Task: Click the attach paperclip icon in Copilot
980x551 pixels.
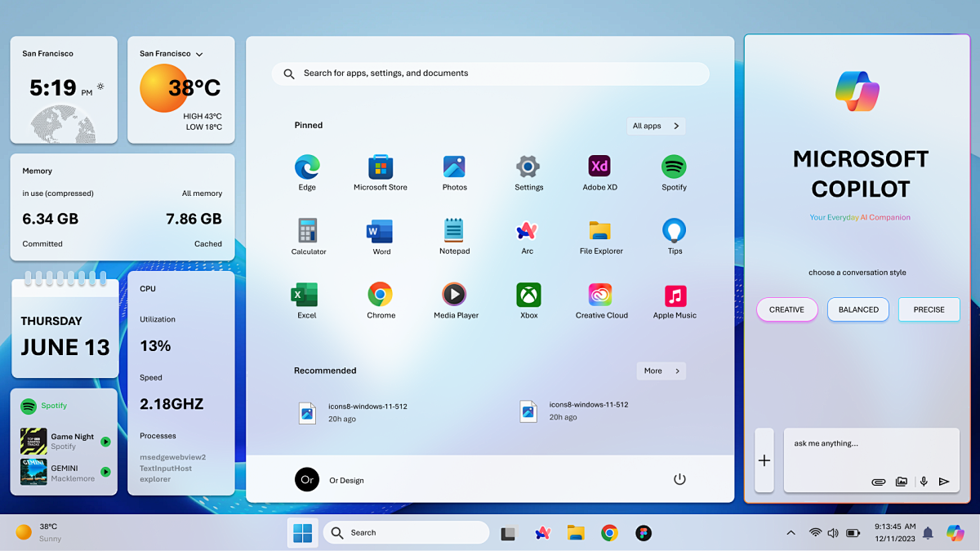Action: pyautogui.click(x=879, y=482)
